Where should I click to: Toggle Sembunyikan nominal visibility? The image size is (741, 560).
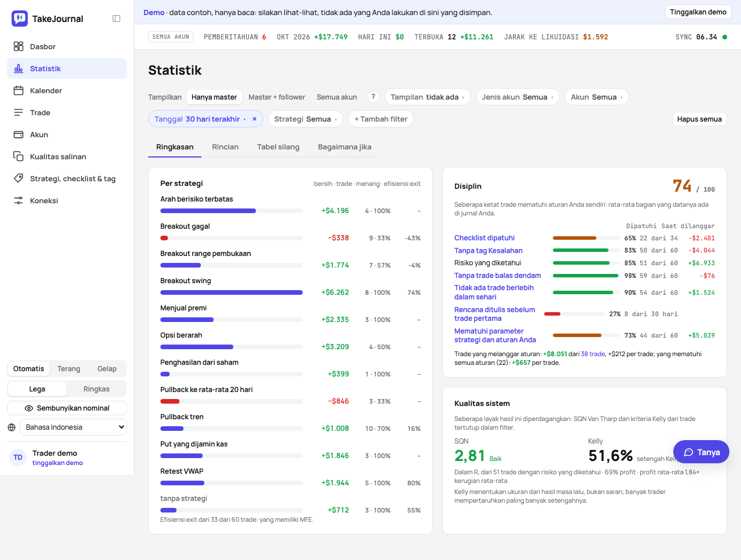(67, 408)
